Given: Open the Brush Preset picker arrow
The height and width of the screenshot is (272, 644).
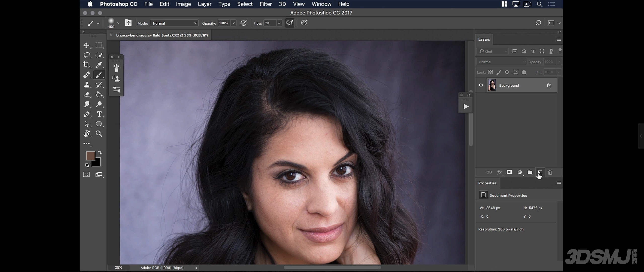Looking at the screenshot, I should (x=119, y=23).
